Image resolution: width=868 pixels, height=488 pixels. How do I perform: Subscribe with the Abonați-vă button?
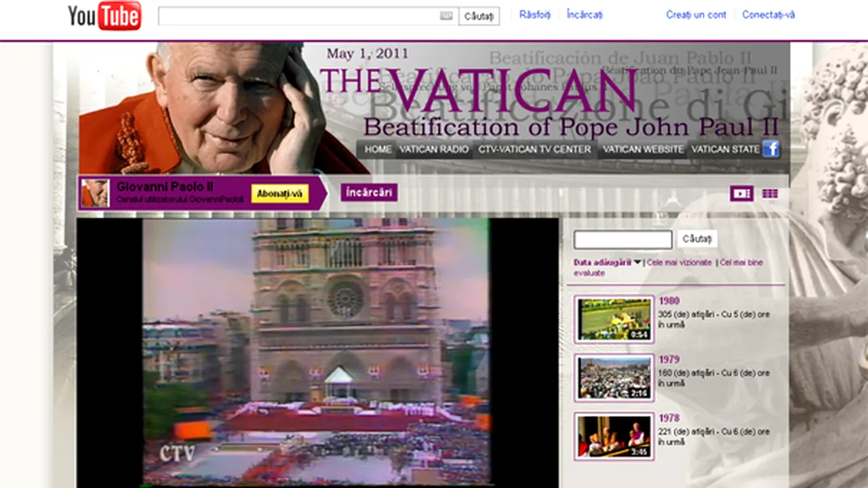coord(279,194)
